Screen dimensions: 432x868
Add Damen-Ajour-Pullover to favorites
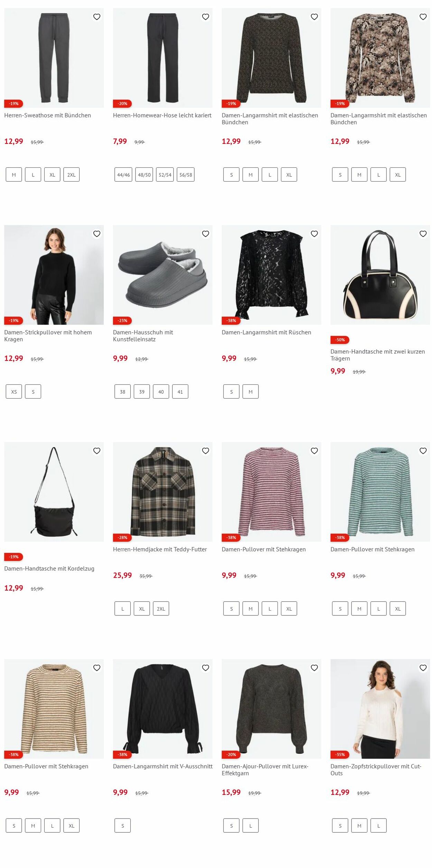314,668
